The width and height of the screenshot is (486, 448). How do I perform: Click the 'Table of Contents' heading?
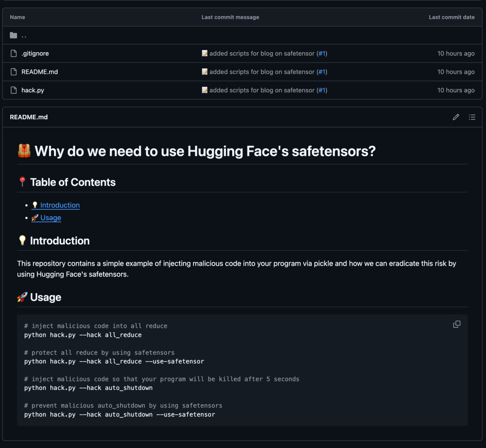(x=67, y=182)
